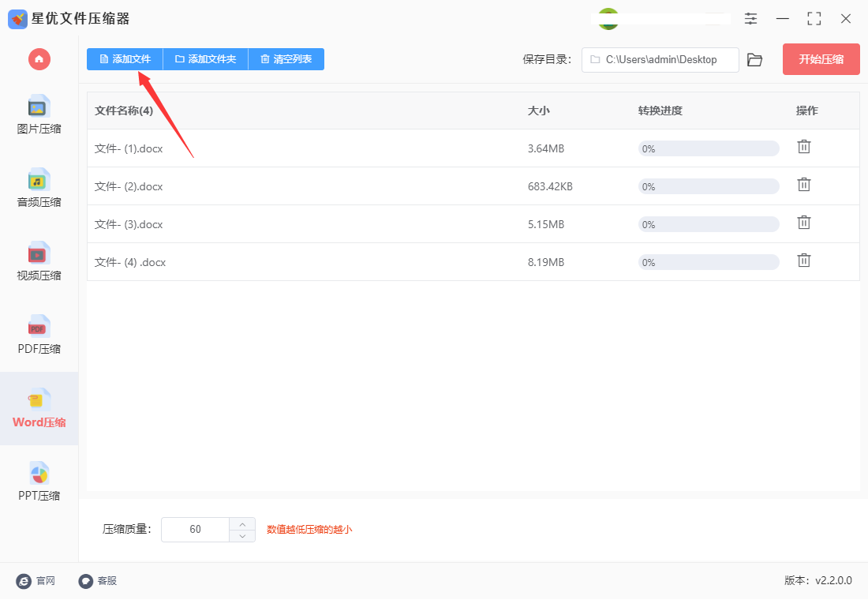Open the PPT压缩 section
The width and height of the screenshot is (868, 600).
[x=39, y=482]
